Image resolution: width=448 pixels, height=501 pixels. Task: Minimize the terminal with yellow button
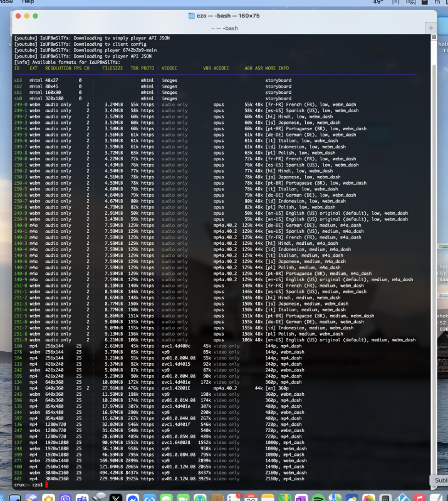[x=27, y=16]
